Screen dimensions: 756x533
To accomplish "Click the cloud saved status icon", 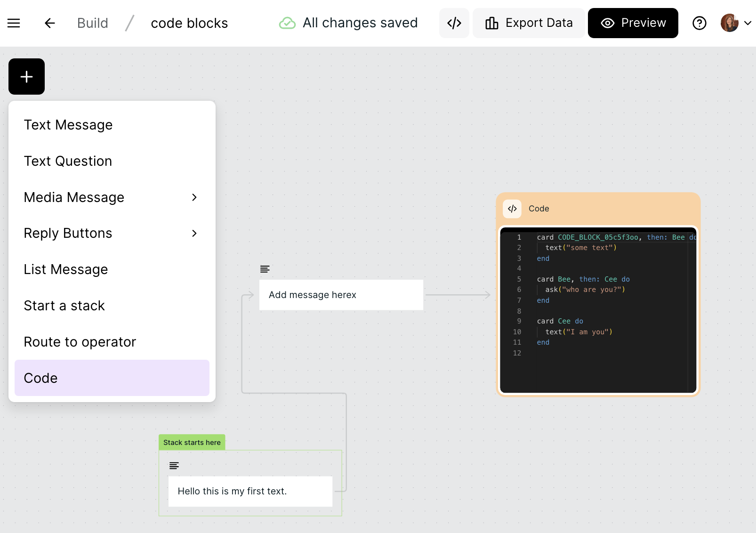I will click(x=287, y=23).
